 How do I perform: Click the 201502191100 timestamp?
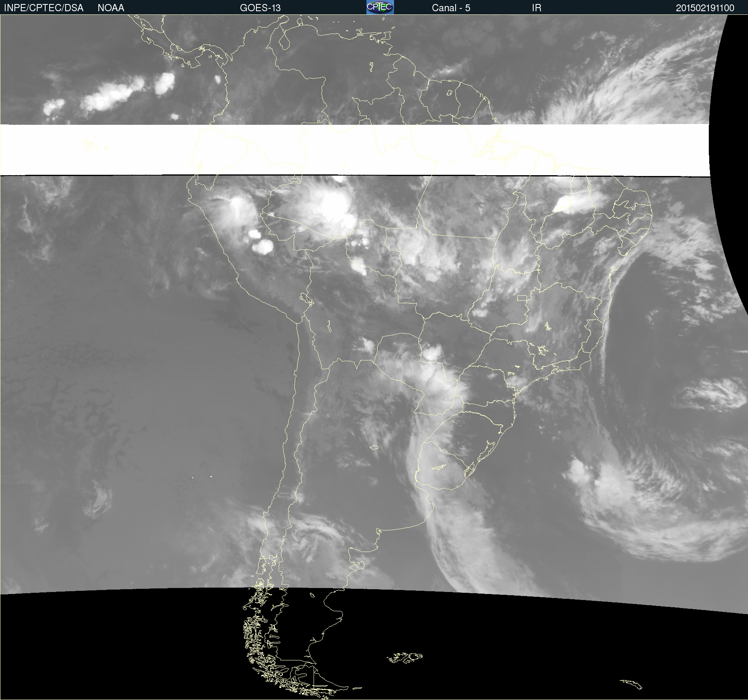(x=705, y=8)
